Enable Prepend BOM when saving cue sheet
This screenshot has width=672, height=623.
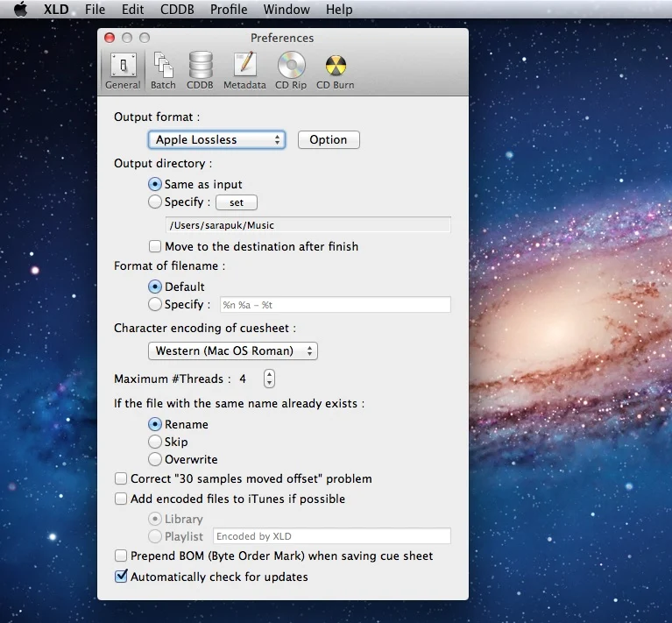[x=121, y=556]
